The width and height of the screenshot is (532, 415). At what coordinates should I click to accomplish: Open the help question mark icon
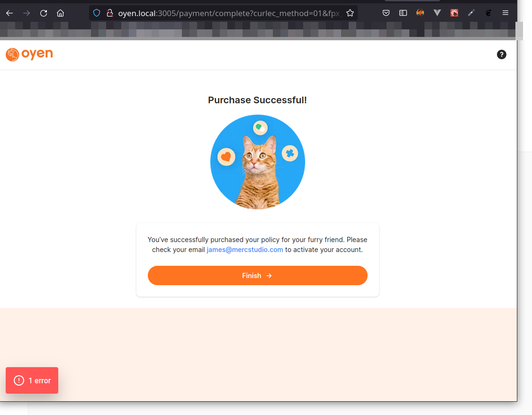(x=502, y=54)
